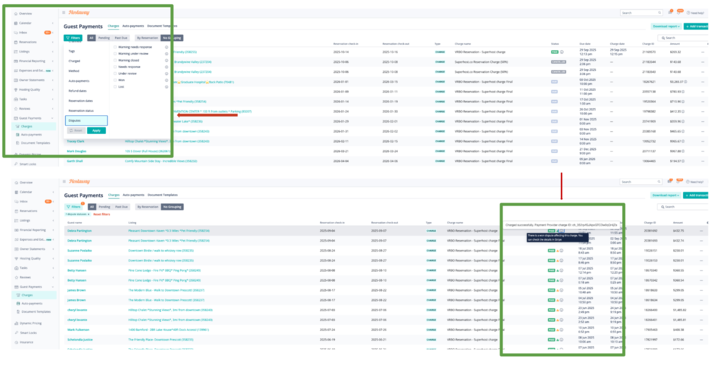The image size is (719, 374).
Task: Enable the Won dispute status checkbox
Action: point(115,80)
